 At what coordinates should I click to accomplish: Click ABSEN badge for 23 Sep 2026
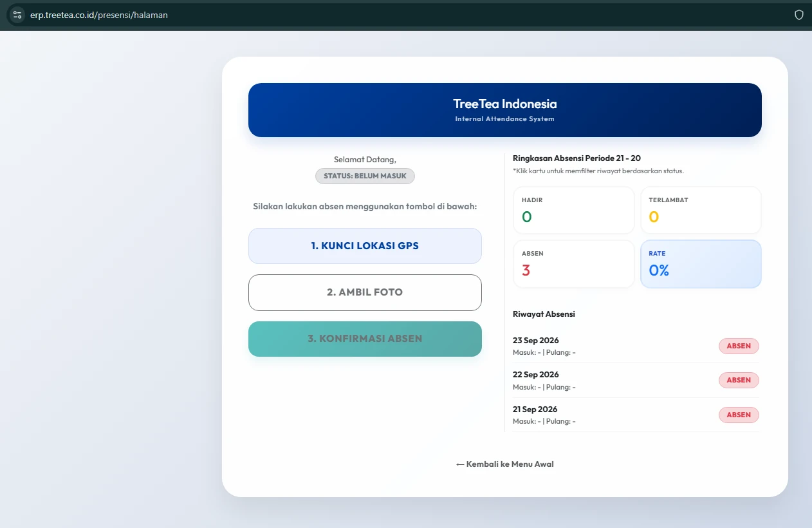[739, 346]
